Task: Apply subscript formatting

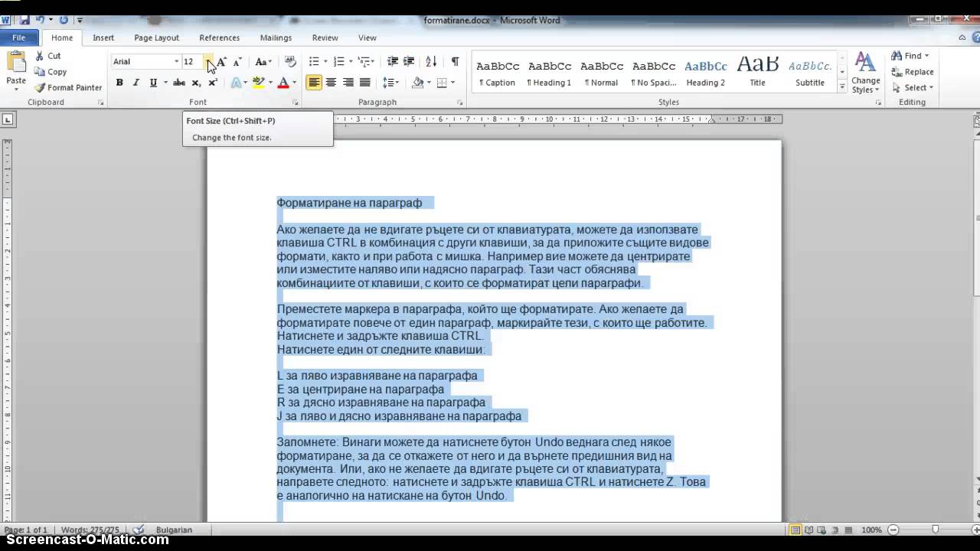Action: [196, 83]
